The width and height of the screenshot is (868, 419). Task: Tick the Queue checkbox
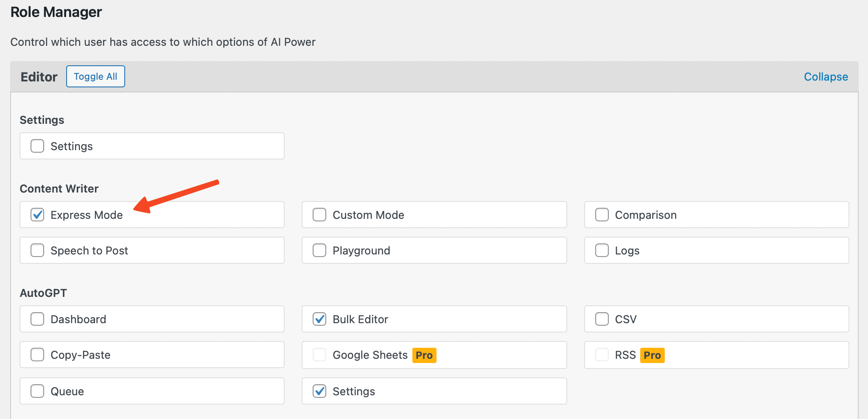click(37, 391)
